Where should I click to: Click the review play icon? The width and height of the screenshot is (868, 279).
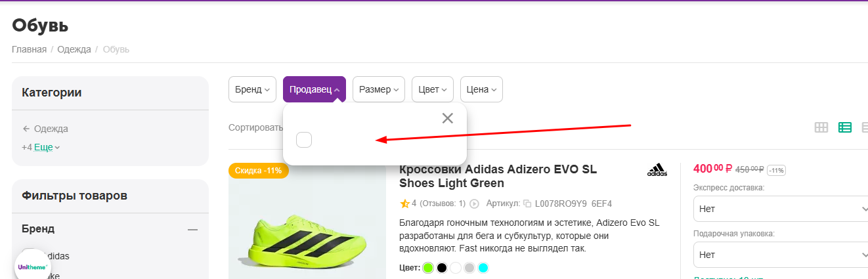pos(475,204)
